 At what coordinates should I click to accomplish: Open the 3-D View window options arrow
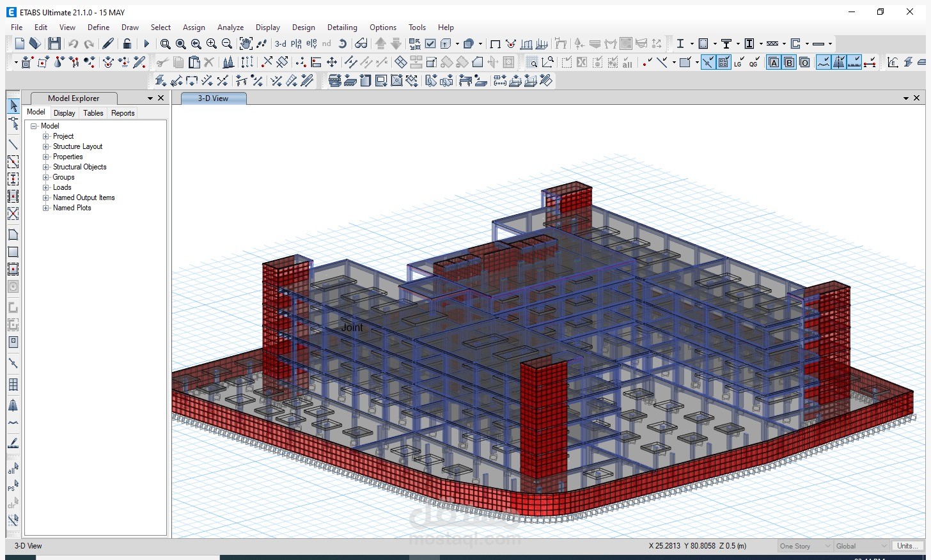(906, 98)
